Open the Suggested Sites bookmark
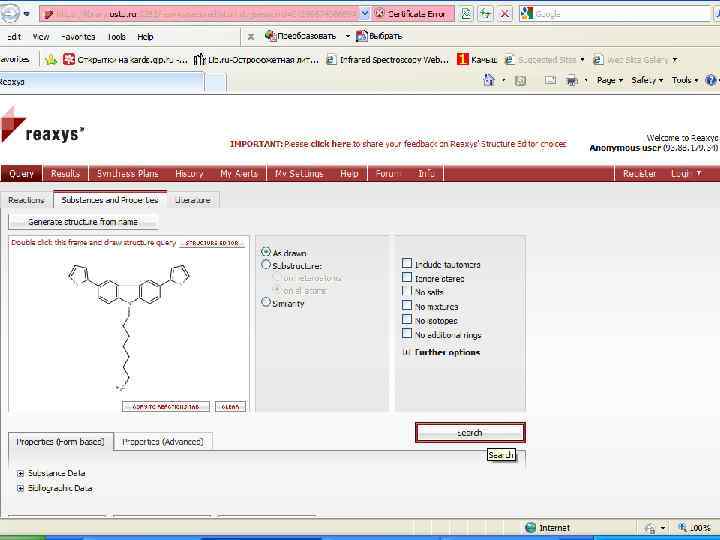Screen dimensions: 720x540 point(544,60)
